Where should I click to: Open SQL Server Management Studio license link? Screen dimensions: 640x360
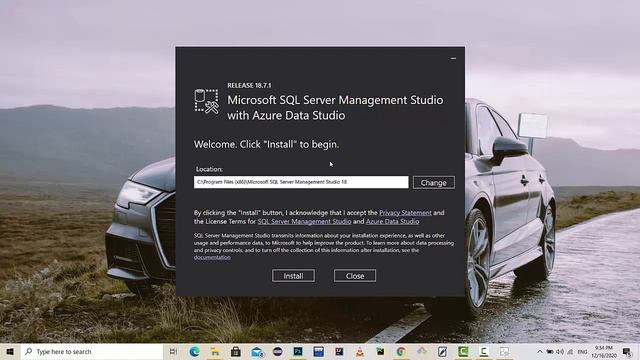point(304,222)
